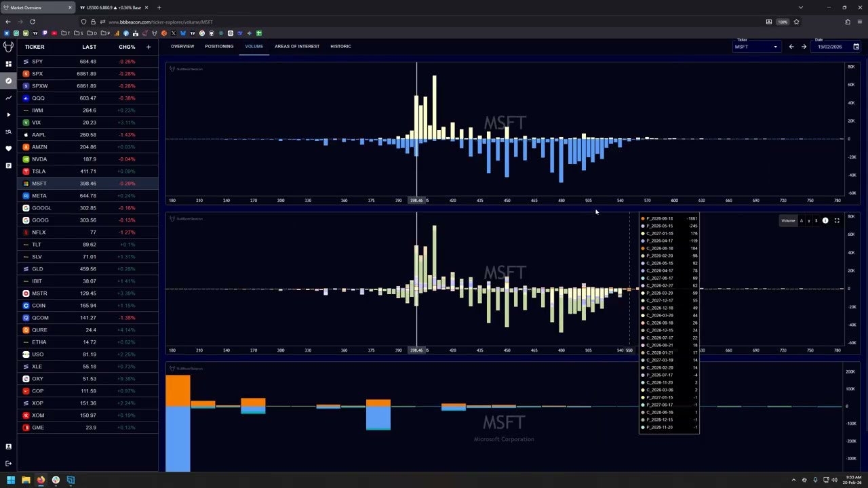Open a new browser tab
Viewport: 868px width, 488px height.
(159, 7)
